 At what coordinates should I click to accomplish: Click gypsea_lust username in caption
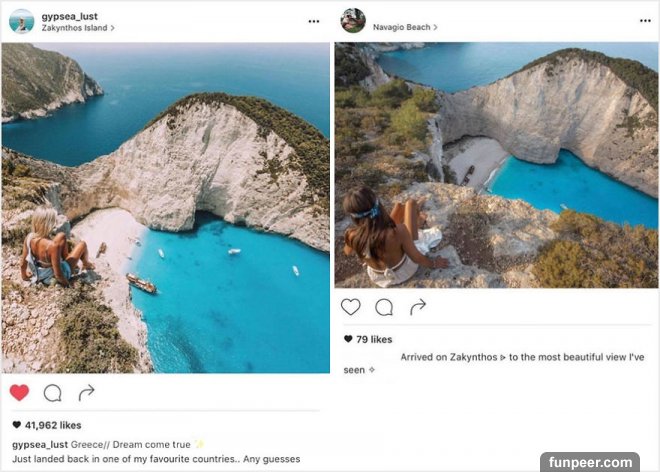[x=40, y=443]
